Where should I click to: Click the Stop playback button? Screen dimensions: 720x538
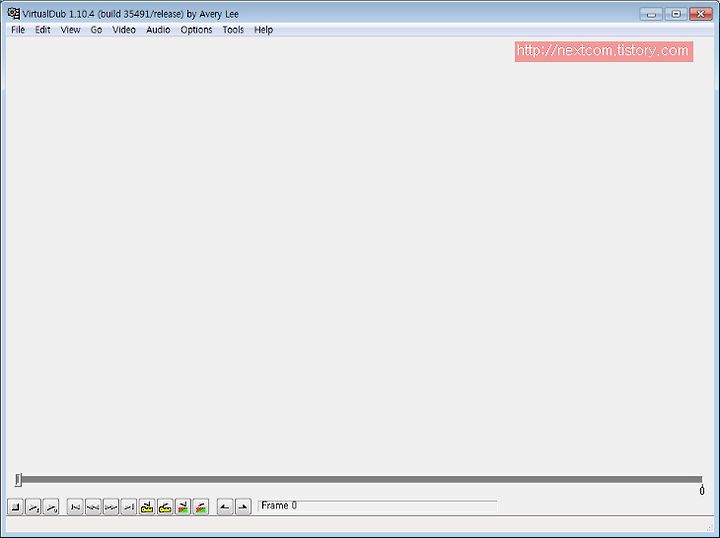(x=16, y=507)
